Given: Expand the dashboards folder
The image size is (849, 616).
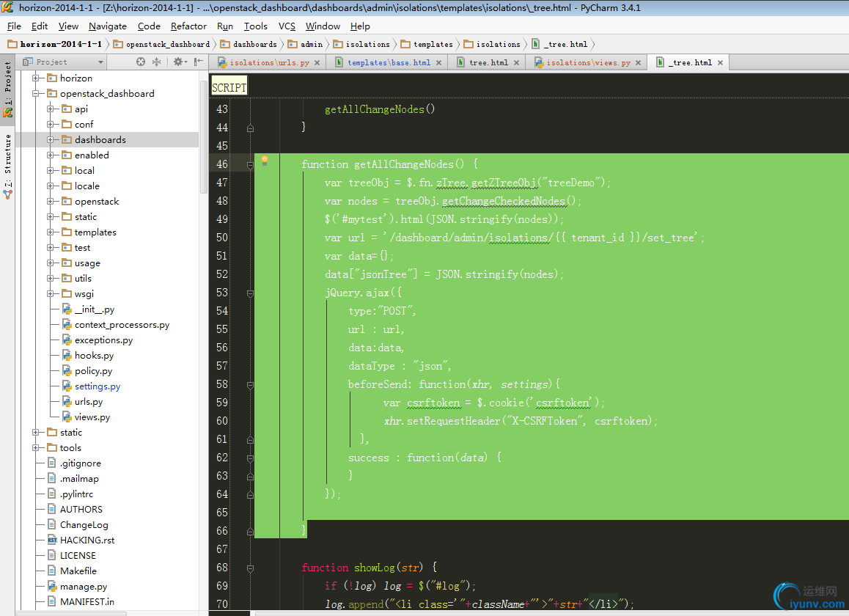Looking at the screenshot, I should (x=51, y=140).
